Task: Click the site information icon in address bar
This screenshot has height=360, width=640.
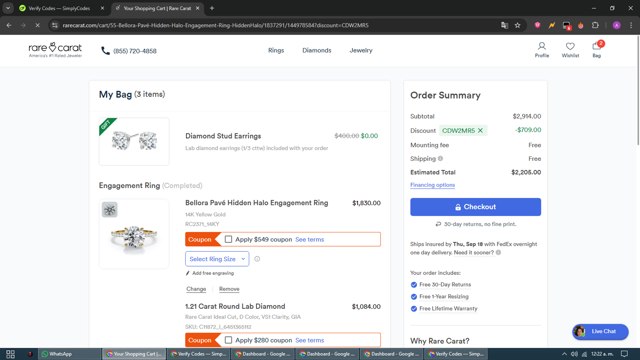Action: click(55, 25)
